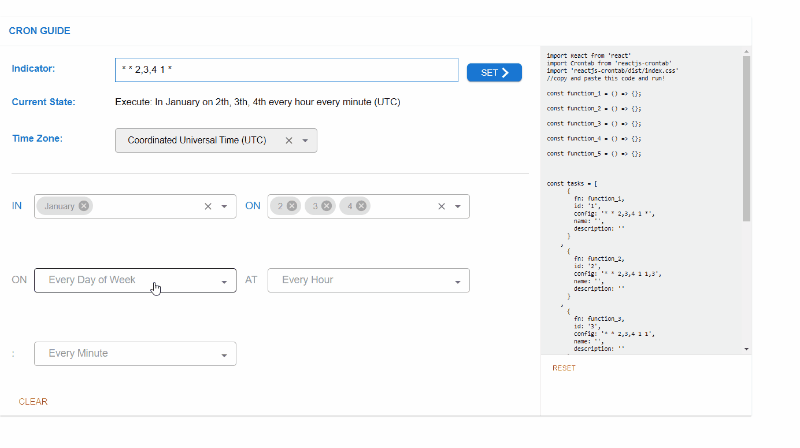
Task: Clear all selected days with X icon
Action: [x=441, y=207]
